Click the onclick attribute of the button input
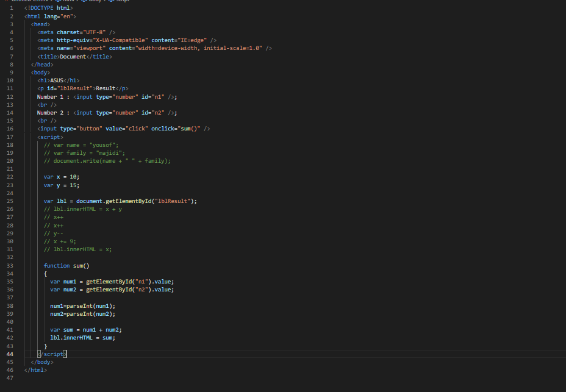Viewport: 566px width, 392px height. click(x=162, y=129)
